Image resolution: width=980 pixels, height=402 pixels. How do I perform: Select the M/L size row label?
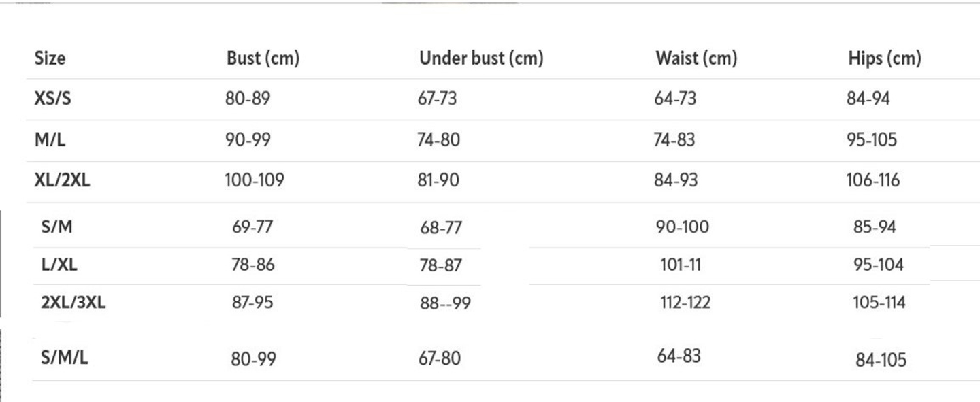[x=50, y=139]
